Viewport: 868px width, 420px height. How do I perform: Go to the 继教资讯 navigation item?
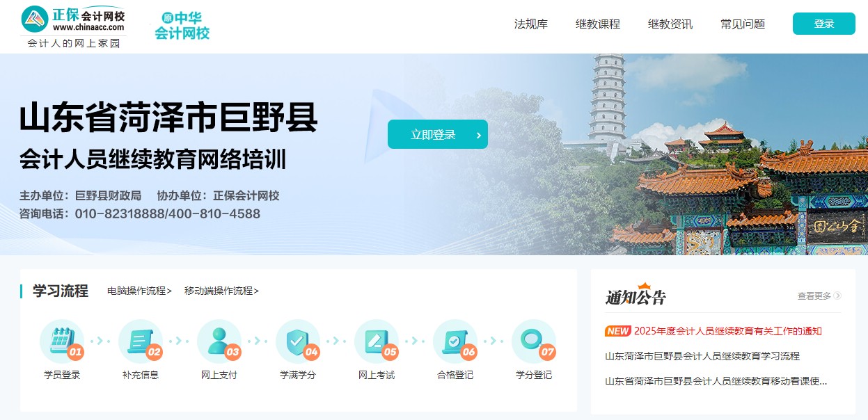pos(670,24)
